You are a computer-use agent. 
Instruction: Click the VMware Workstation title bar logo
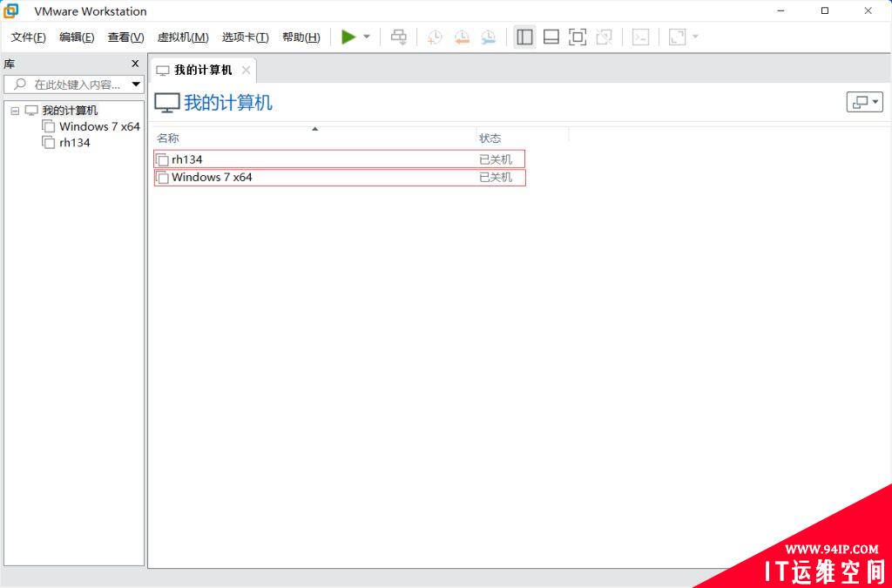pos(11,10)
